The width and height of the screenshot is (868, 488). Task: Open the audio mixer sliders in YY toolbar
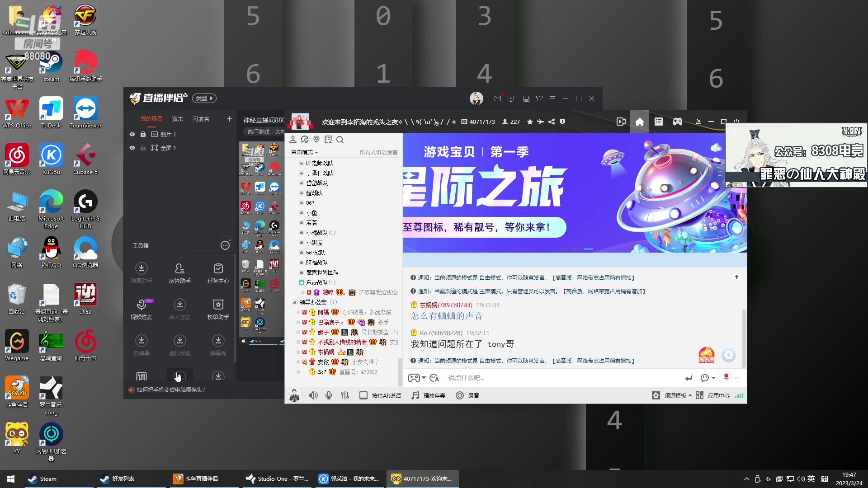tap(344, 395)
